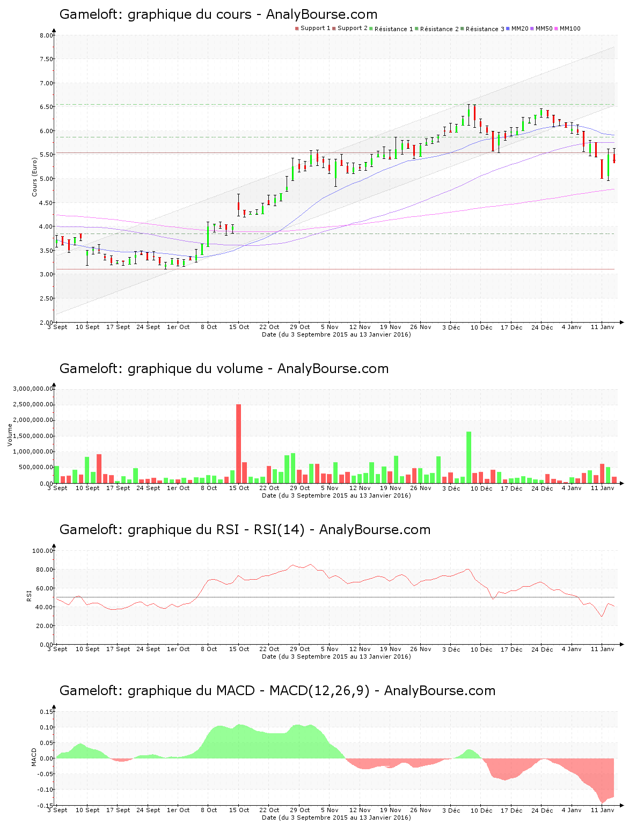Select the Support 2 legend label

pos(353,28)
